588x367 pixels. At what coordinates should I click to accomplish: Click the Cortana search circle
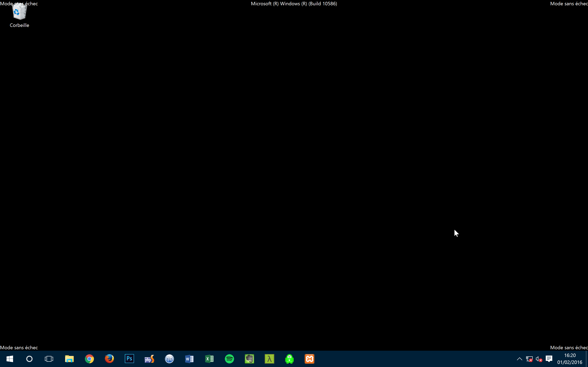click(x=29, y=359)
